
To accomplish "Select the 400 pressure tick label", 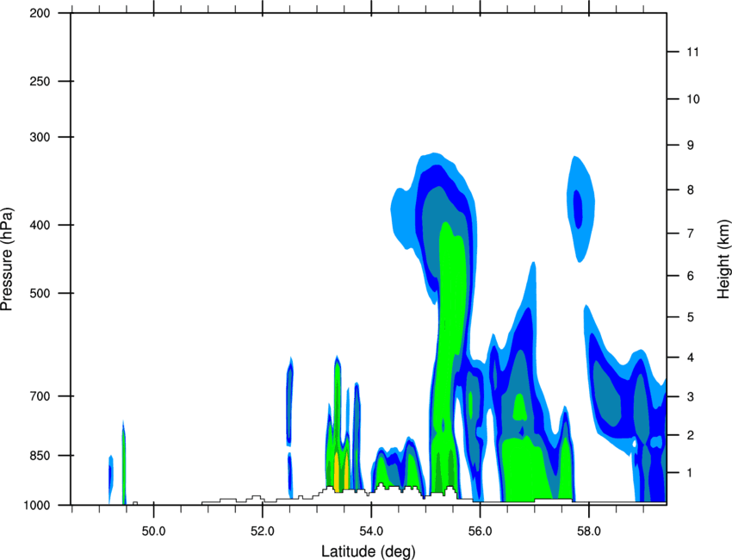I will tap(40, 225).
